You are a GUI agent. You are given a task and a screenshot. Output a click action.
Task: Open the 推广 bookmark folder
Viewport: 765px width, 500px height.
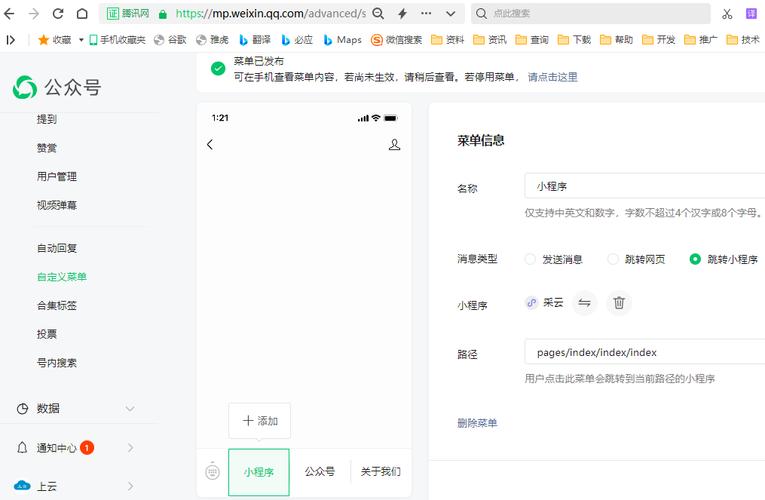point(701,40)
